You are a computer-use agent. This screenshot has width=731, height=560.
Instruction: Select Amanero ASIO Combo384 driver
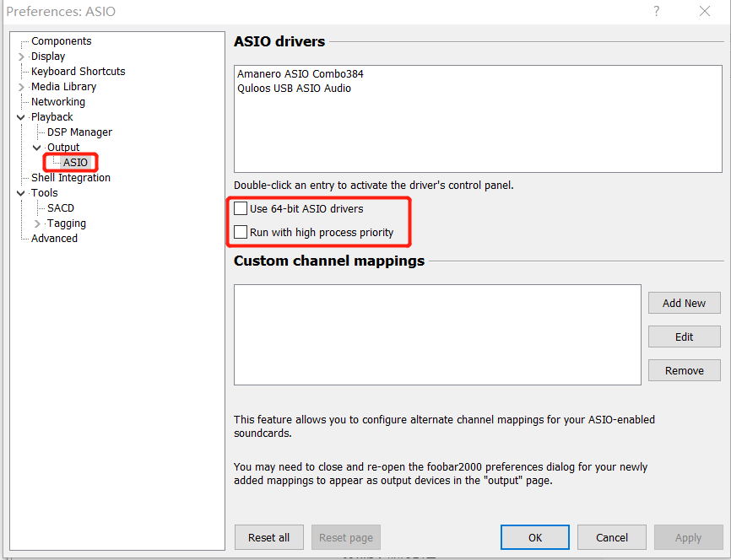pos(300,74)
